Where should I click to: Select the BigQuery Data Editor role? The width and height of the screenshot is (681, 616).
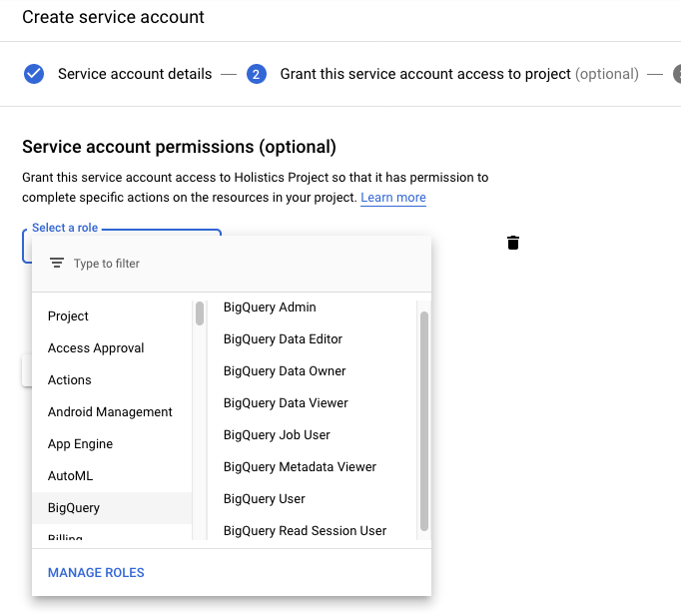pyautogui.click(x=283, y=339)
